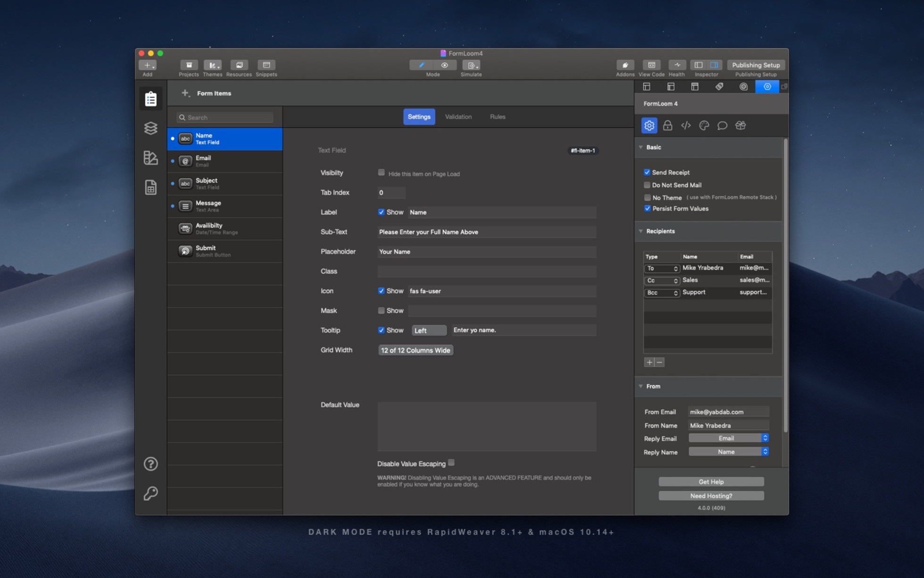Collapse the Recipients section triangle
This screenshot has height=578, width=924.
(x=641, y=231)
